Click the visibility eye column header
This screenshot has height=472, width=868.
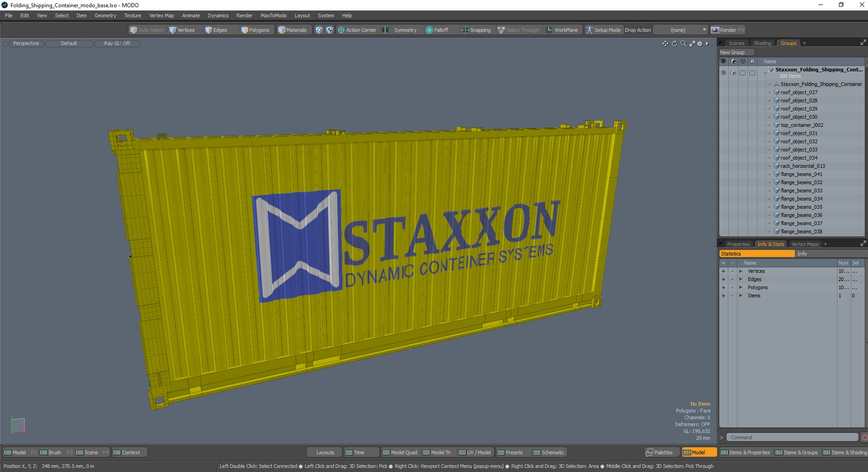[723, 61]
